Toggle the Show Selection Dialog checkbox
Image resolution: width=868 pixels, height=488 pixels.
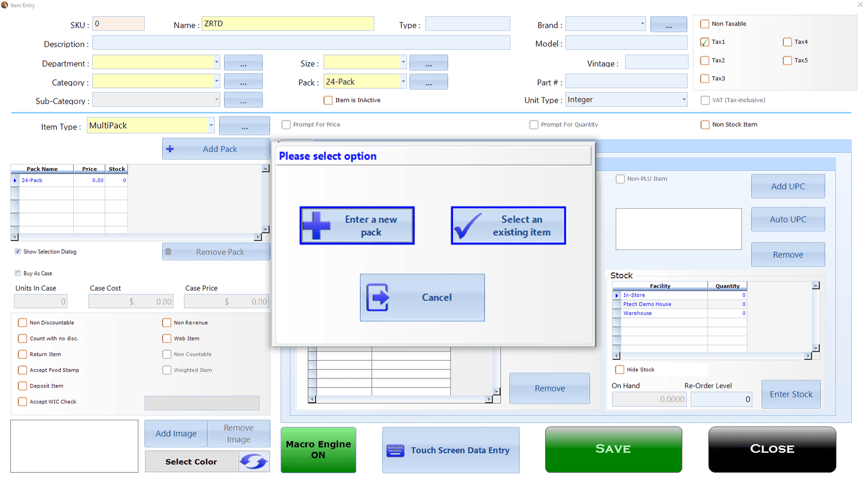[x=18, y=252]
